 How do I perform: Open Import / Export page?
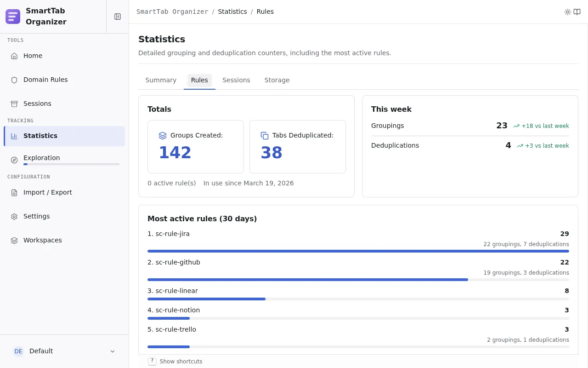pos(64,192)
